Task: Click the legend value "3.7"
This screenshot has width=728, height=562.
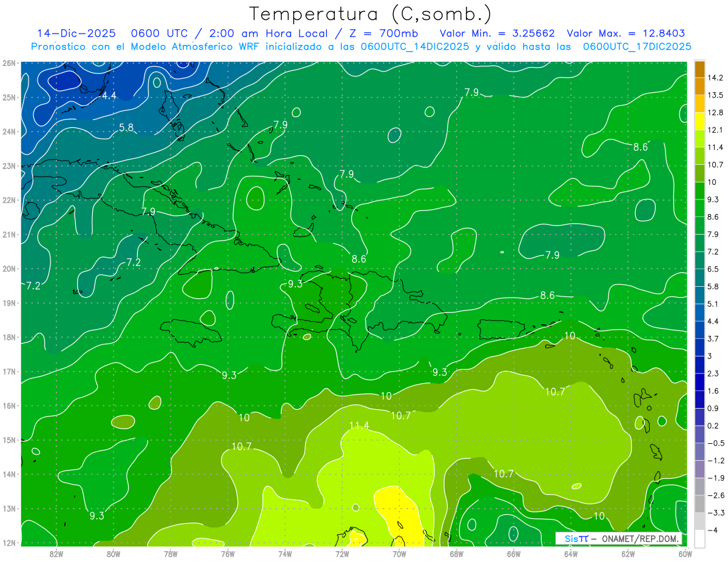Action: (713, 338)
